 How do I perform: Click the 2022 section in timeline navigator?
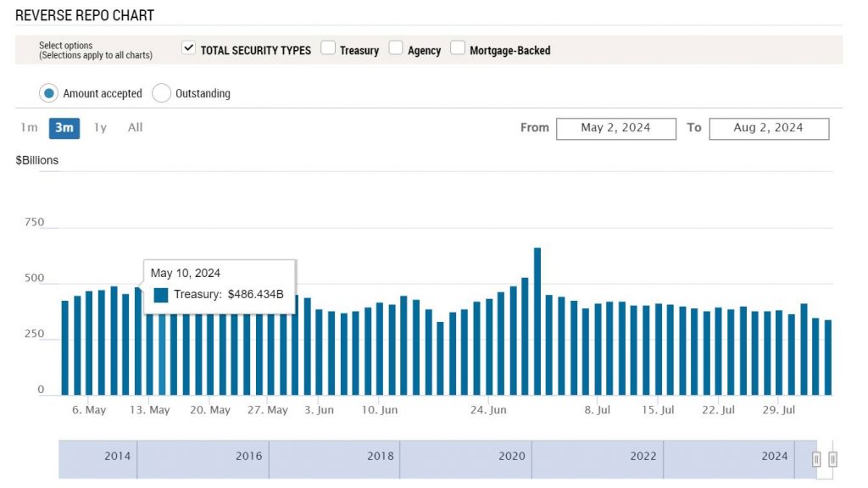tap(643, 457)
